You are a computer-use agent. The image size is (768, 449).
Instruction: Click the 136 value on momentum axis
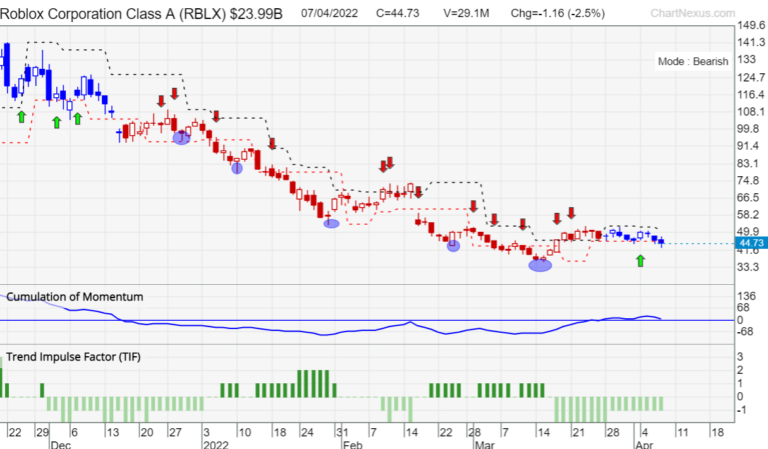(746, 296)
